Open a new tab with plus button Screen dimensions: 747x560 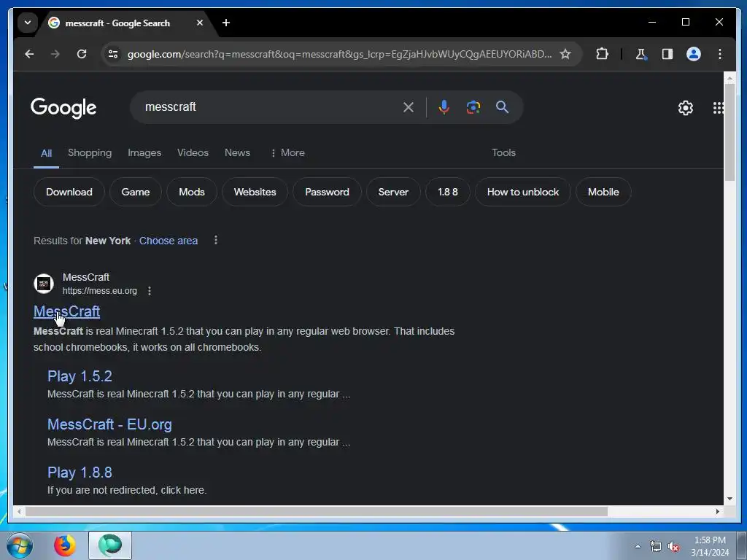(x=226, y=23)
